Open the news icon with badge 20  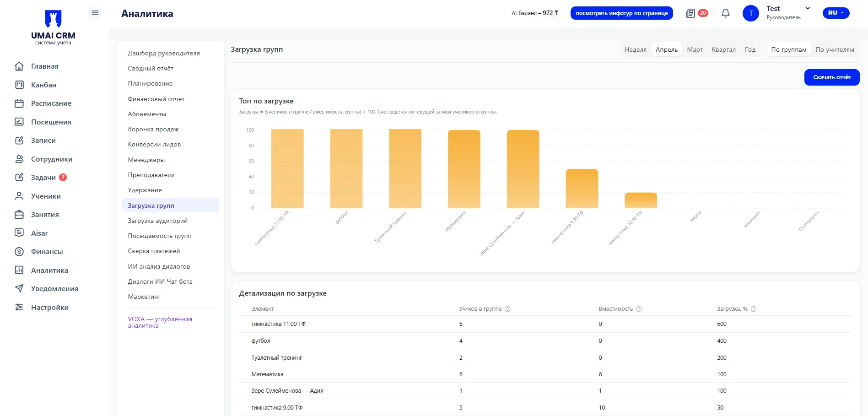[690, 13]
